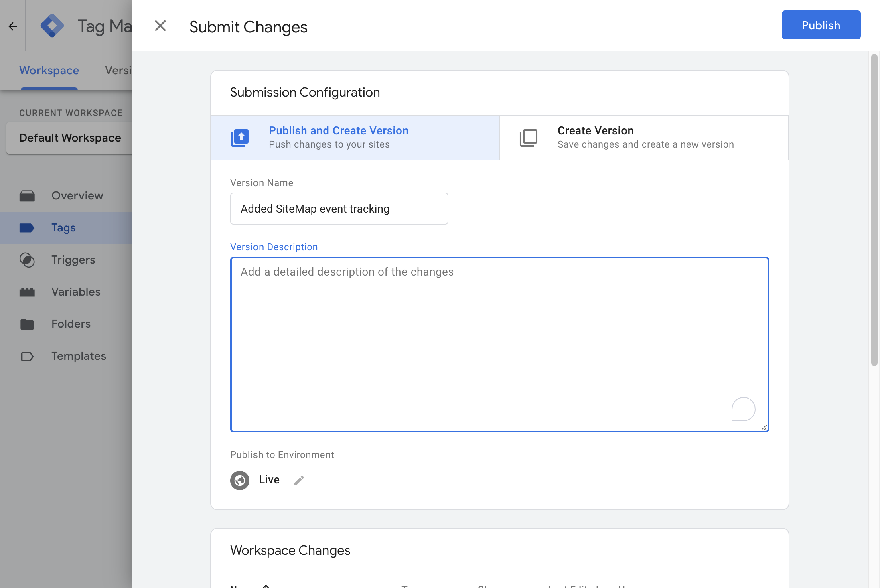Click the Version Description text area
Screen dimensions: 880x588
point(500,345)
